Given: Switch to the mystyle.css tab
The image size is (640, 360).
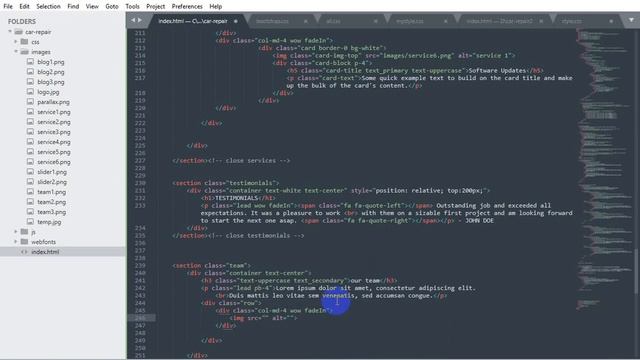Looking at the screenshot, I should (410, 21).
